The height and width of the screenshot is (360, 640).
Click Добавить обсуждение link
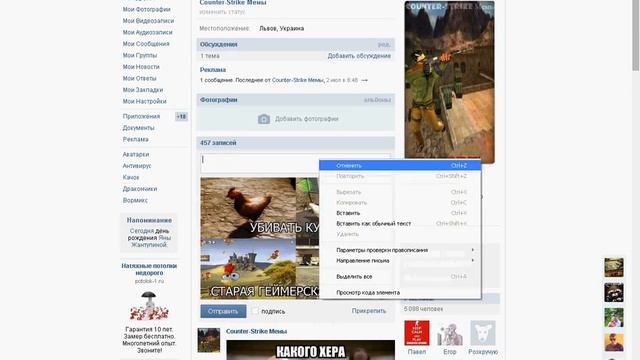359,56
